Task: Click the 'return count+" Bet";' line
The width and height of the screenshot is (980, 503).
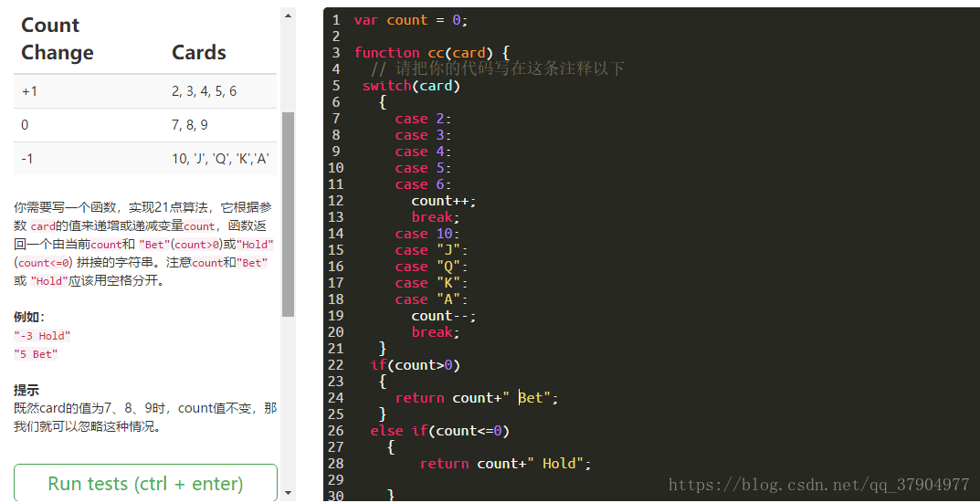Action: point(476,397)
